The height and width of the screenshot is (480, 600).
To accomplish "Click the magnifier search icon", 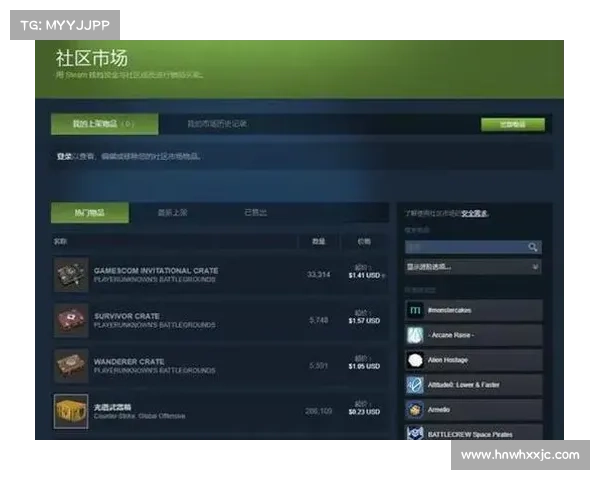I will tap(533, 247).
